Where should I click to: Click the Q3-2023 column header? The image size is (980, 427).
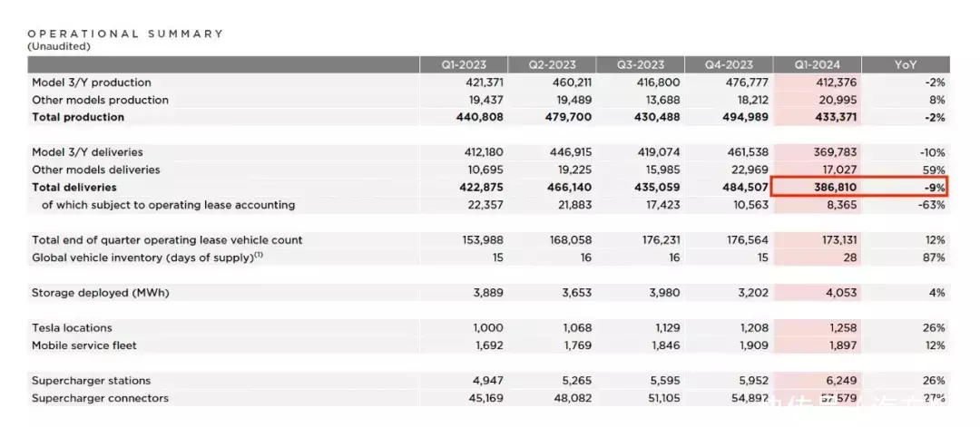(640, 64)
